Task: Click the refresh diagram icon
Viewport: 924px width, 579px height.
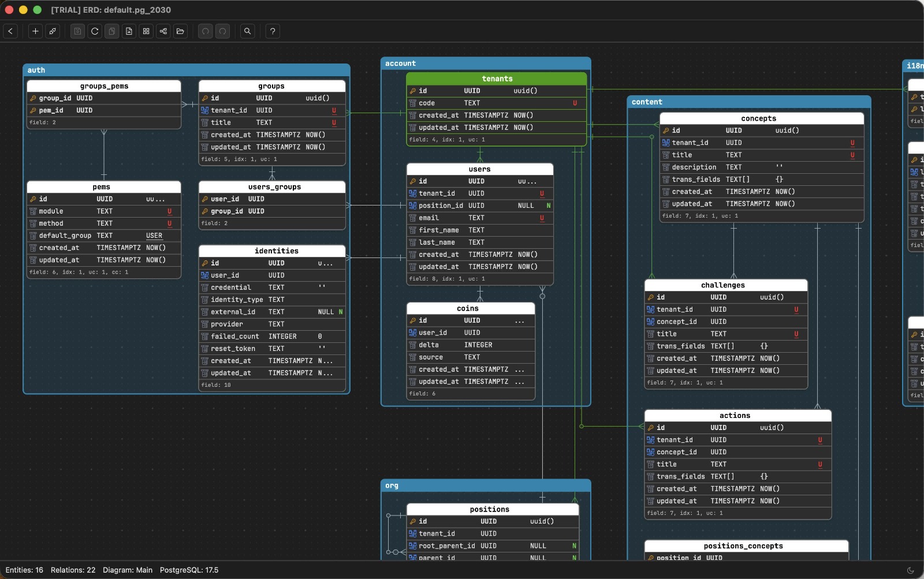Action: coord(95,31)
